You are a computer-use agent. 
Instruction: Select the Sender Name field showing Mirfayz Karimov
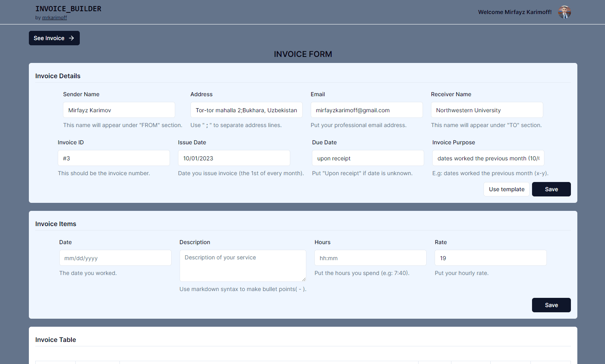tap(119, 109)
